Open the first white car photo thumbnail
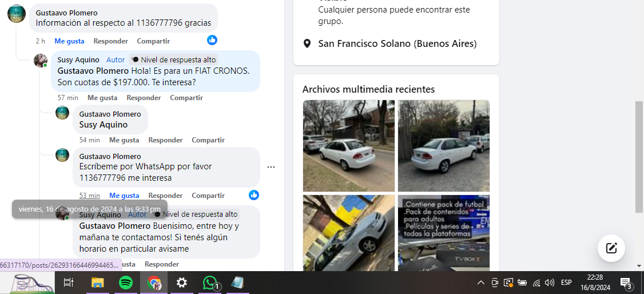 click(348, 146)
